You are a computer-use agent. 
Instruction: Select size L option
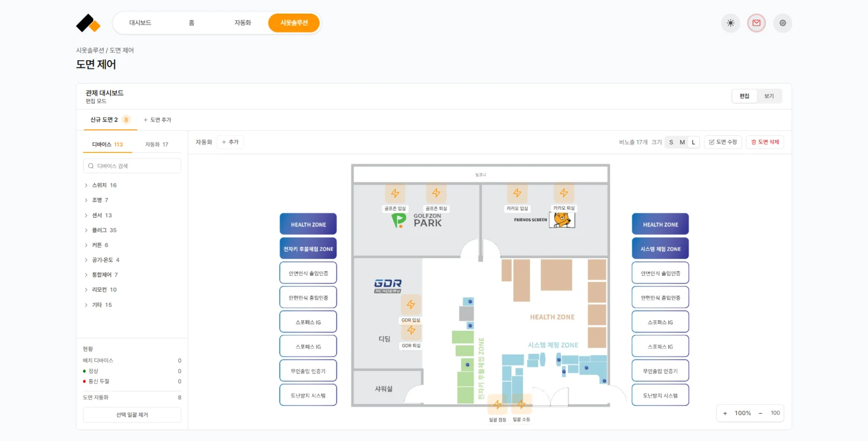click(x=693, y=142)
